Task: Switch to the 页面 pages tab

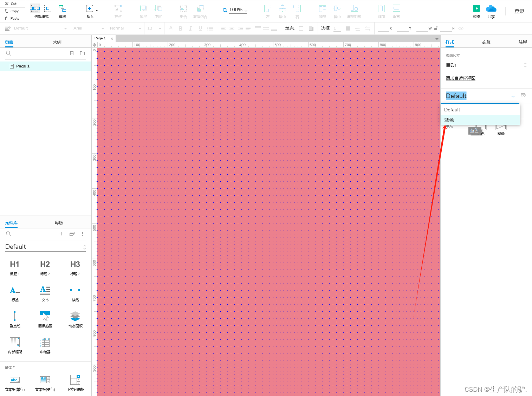Action: tap(9, 42)
